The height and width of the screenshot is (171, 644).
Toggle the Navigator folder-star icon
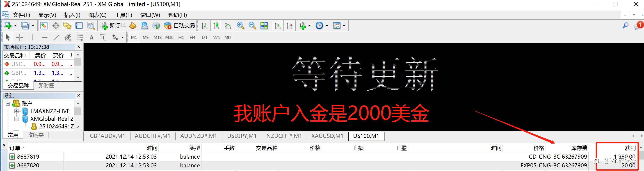(x=67, y=25)
